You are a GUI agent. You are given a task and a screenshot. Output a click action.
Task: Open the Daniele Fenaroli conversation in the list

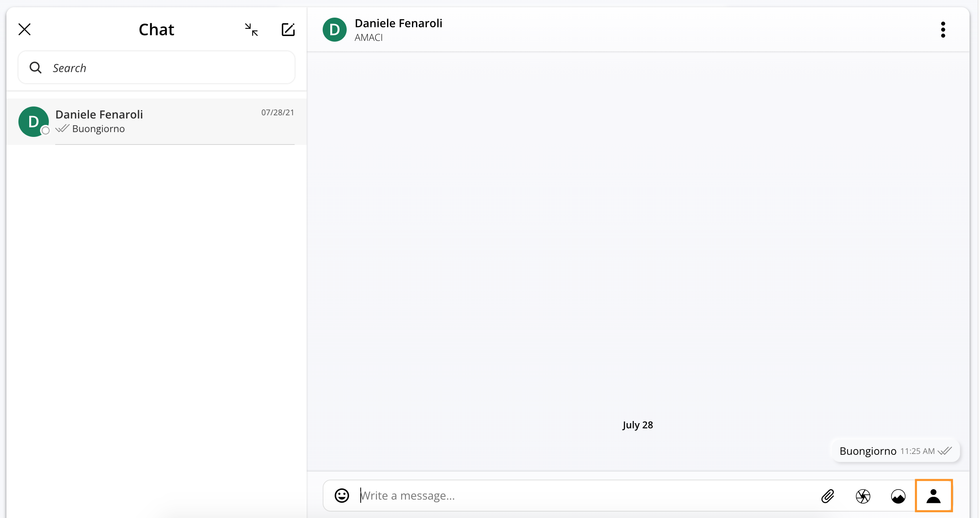click(x=157, y=121)
